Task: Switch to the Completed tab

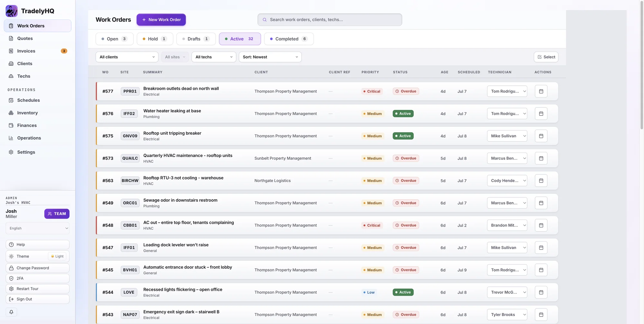Action: [x=289, y=39]
